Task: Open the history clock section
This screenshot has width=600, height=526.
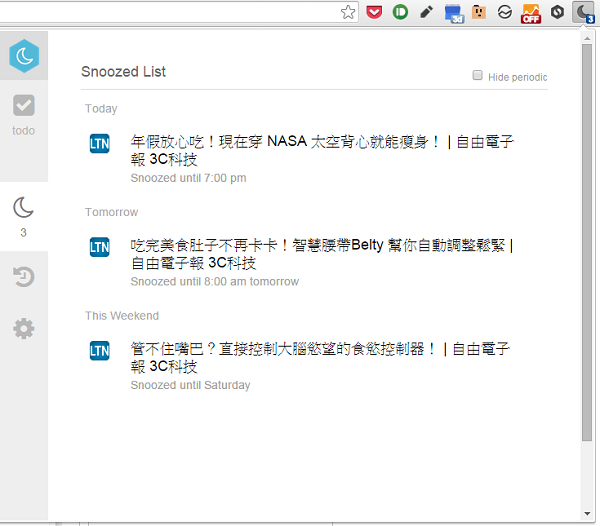Action: coord(24,276)
